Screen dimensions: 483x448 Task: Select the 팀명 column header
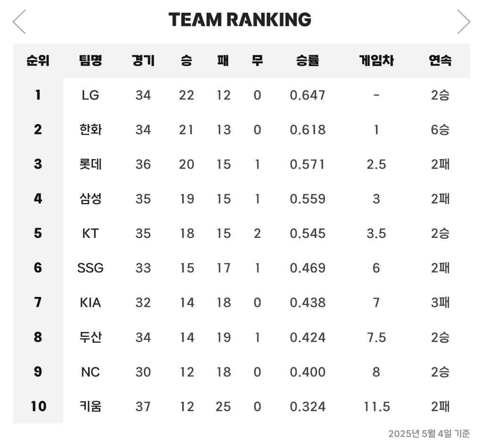[90, 60]
